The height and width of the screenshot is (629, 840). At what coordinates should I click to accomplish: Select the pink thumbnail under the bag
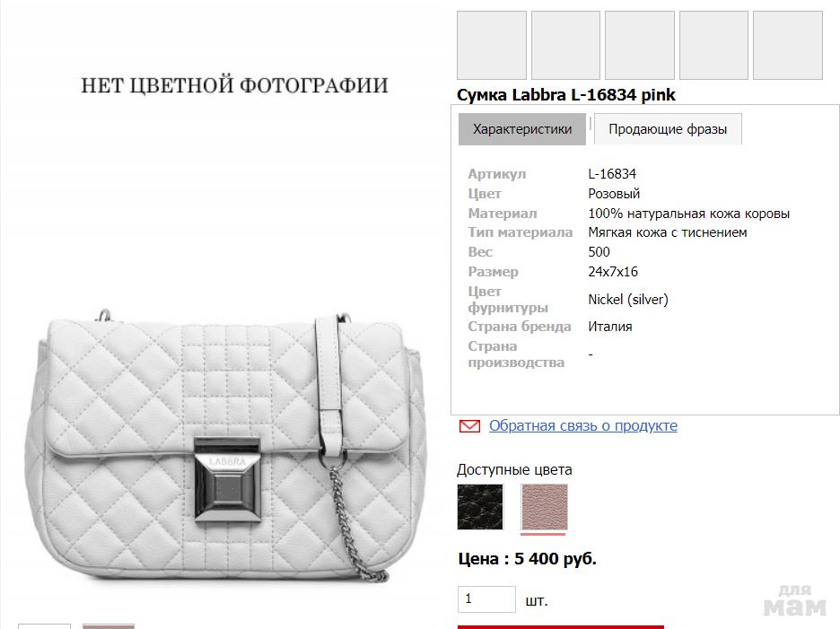coord(109,626)
